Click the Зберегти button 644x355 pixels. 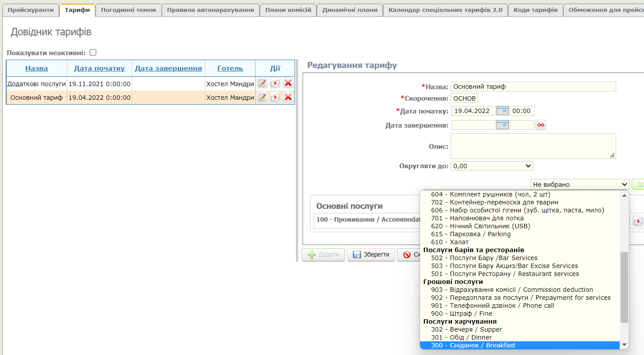click(x=371, y=255)
